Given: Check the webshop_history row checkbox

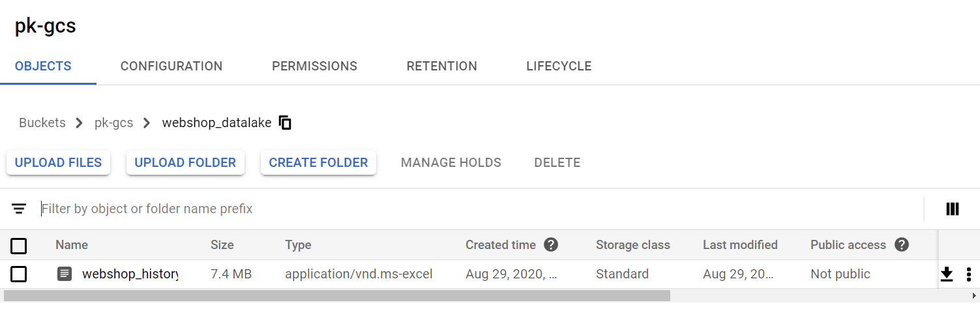Looking at the screenshot, I should click(19, 274).
